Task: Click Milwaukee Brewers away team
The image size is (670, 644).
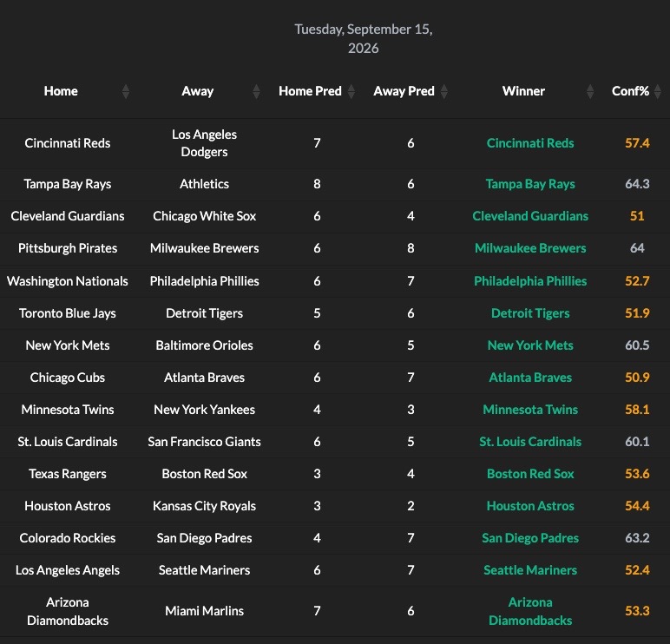Action: pos(204,248)
